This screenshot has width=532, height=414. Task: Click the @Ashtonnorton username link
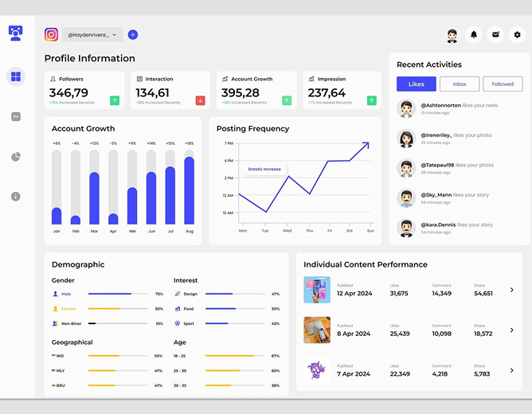click(x=440, y=105)
